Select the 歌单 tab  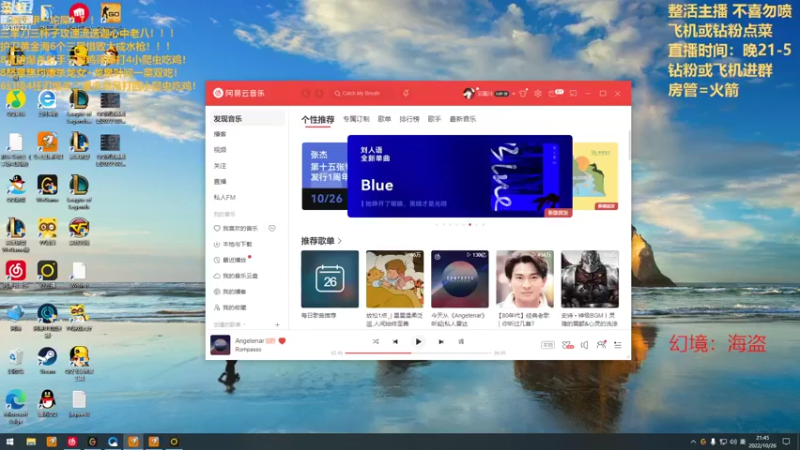(x=384, y=119)
